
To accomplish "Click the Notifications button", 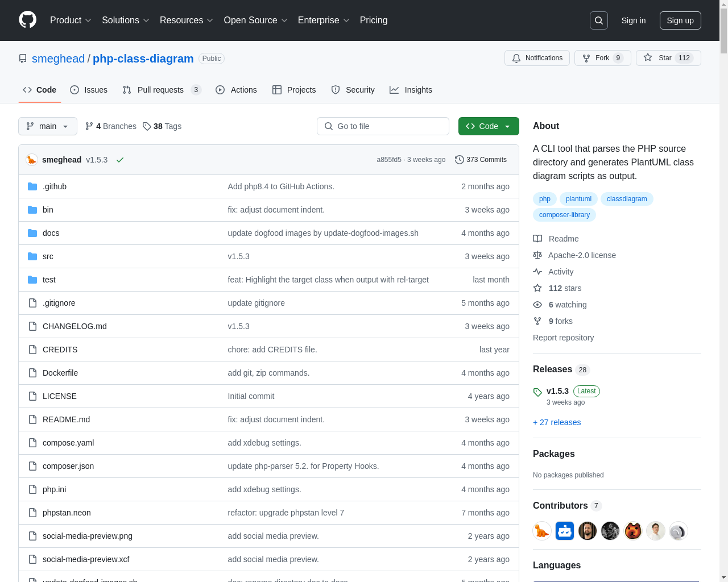I will 537,58.
